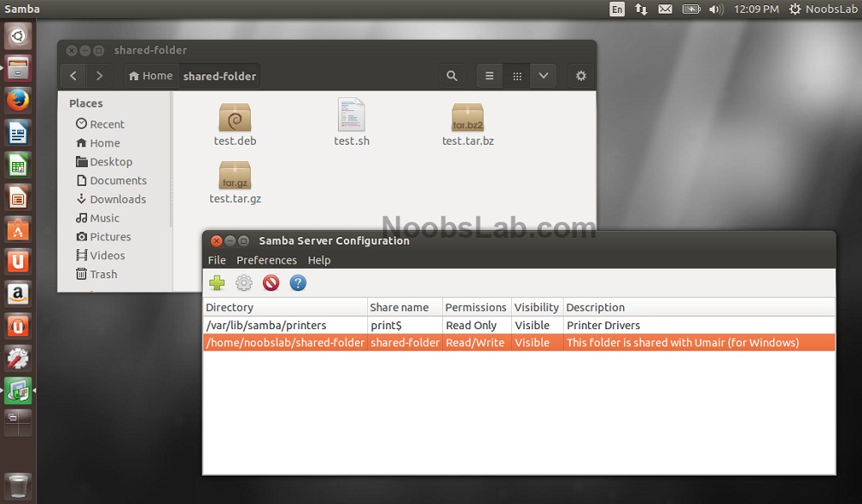Click the Samba launcher icon

(x=18, y=391)
